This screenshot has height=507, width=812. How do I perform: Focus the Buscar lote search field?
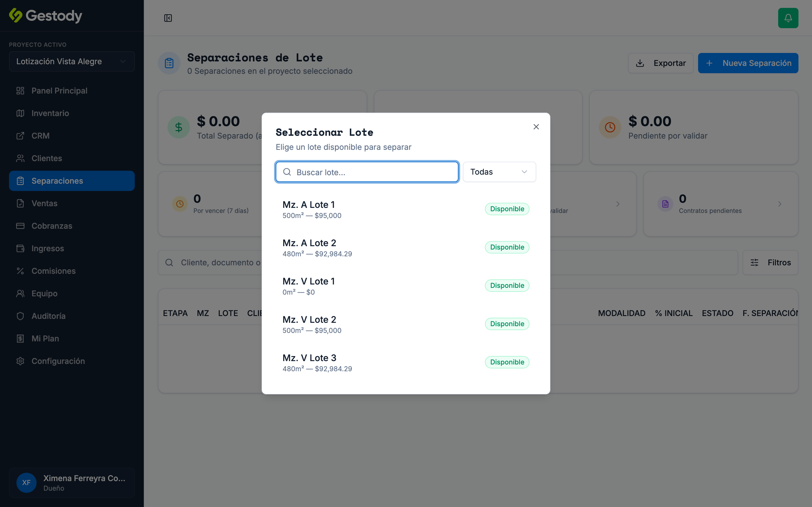[x=367, y=172]
